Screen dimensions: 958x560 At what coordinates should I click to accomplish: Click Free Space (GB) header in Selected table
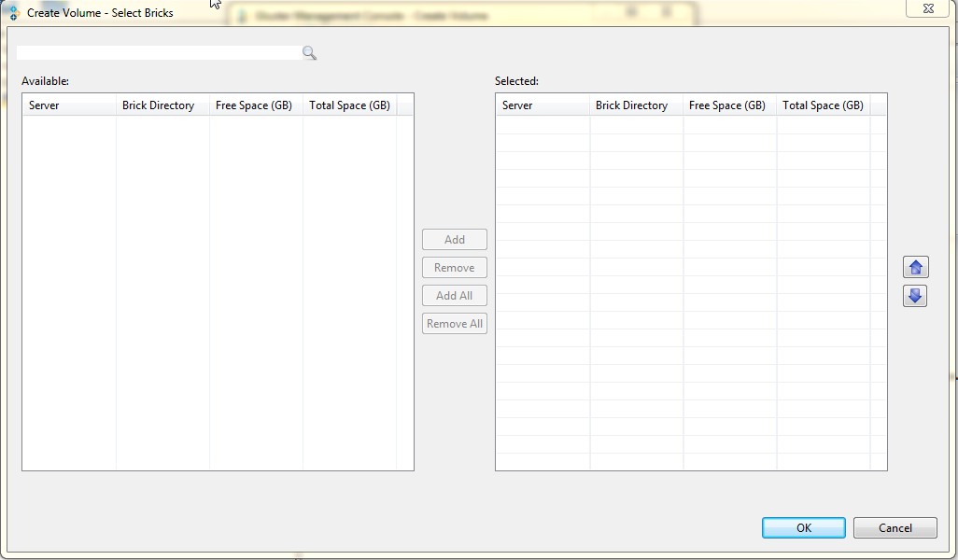coord(729,105)
